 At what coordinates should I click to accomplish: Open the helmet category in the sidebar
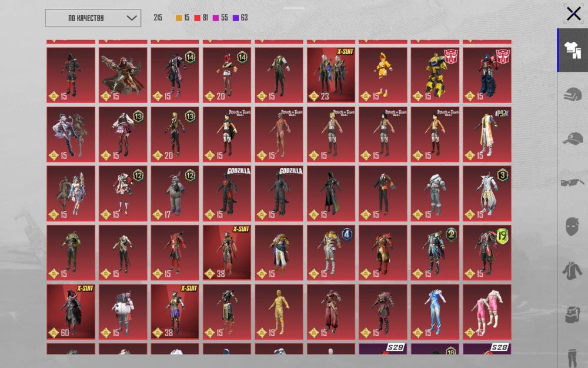(x=573, y=94)
